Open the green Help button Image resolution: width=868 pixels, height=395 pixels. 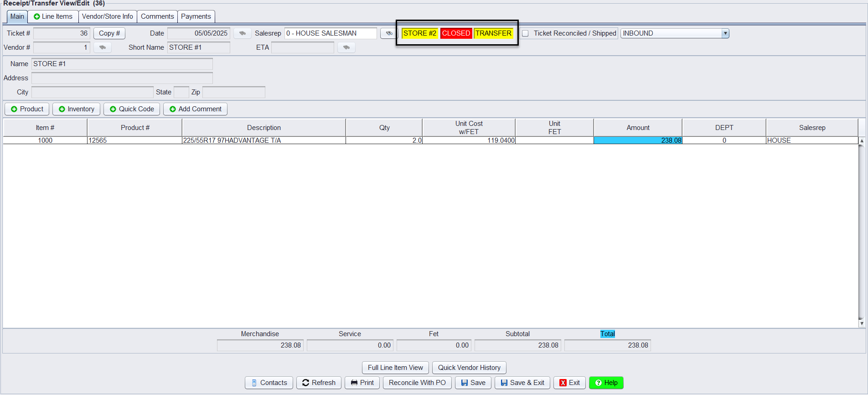(x=606, y=383)
